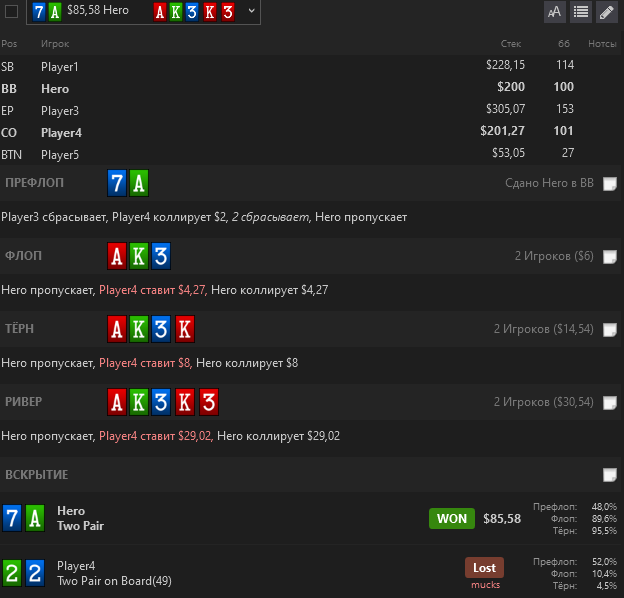
Task: Click Hero's green A card at showdown
Action: click(x=35, y=518)
